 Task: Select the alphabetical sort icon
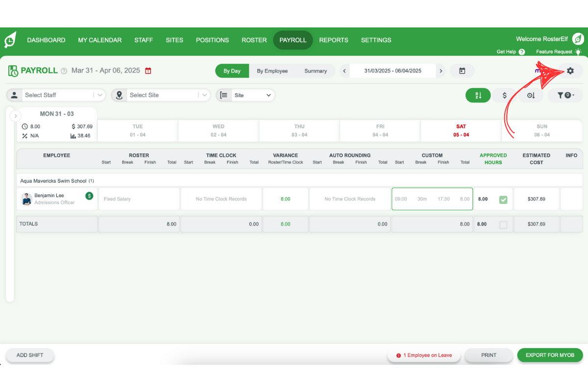(478, 95)
